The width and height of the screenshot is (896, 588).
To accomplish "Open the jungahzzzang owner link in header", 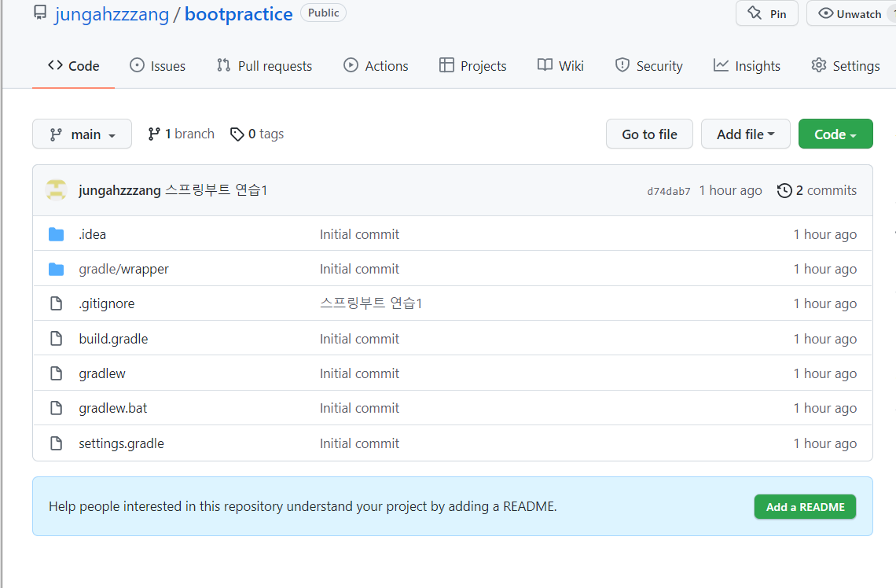I will click(112, 13).
